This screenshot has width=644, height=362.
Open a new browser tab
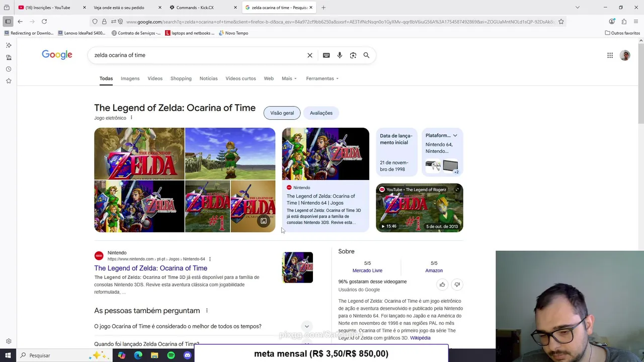pyautogui.click(x=324, y=8)
